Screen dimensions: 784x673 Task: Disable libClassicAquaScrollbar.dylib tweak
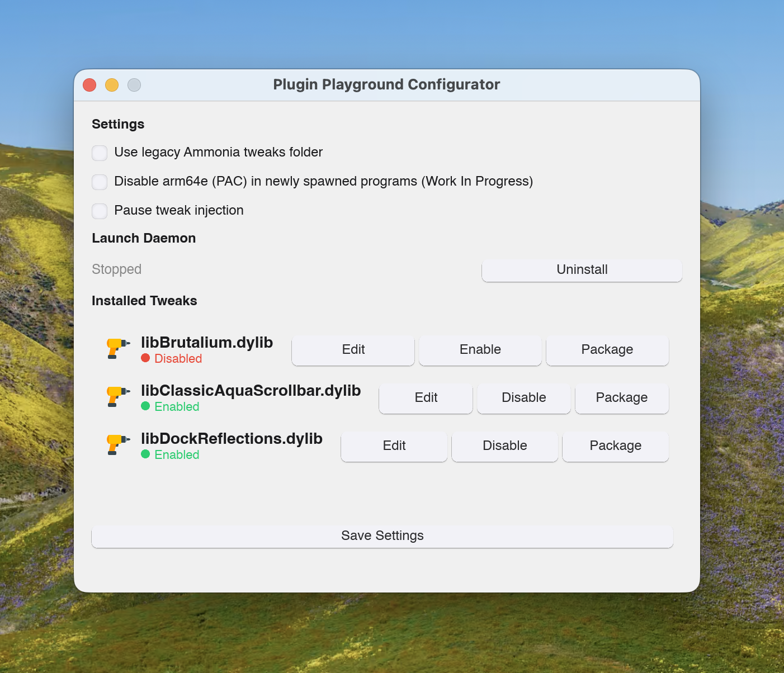click(x=524, y=398)
